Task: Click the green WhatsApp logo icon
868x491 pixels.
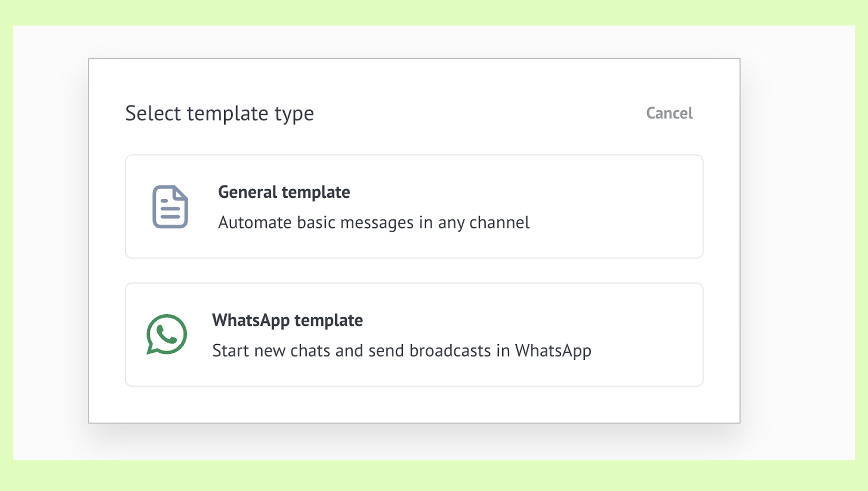Action: (167, 334)
